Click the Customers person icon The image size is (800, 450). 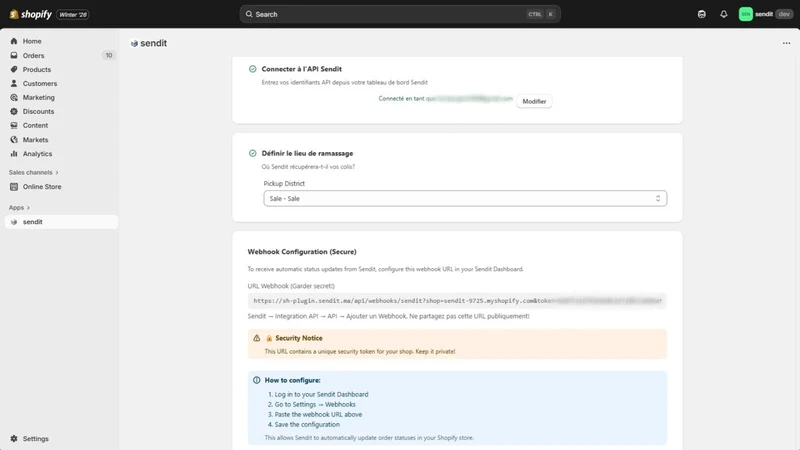pyautogui.click(x=14, y=83)
